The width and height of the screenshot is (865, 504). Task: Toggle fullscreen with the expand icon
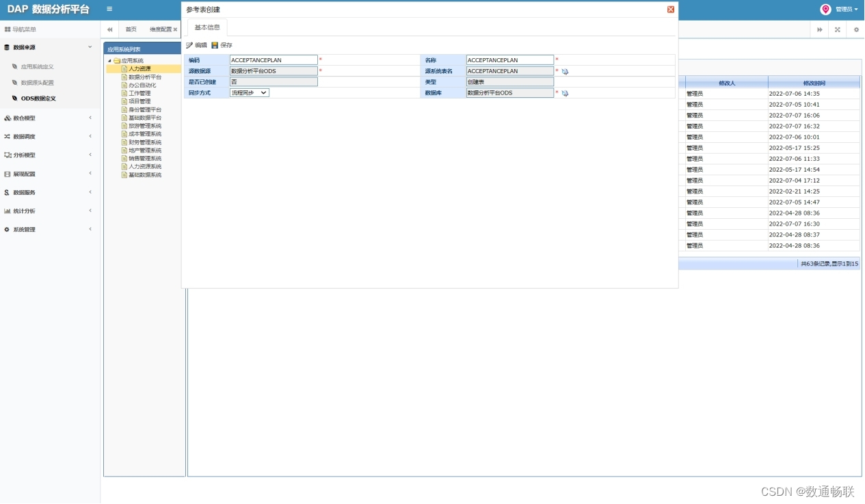click(x=837, y=29)
